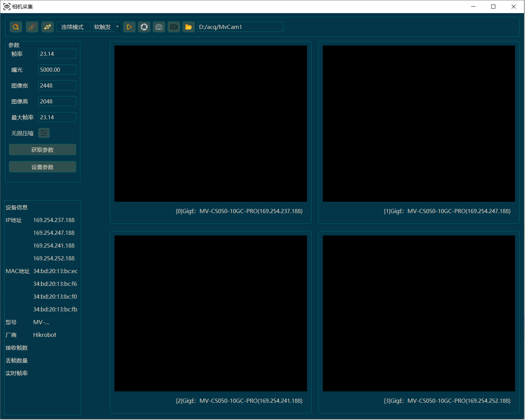Select camera [3] preview pane

419,313
